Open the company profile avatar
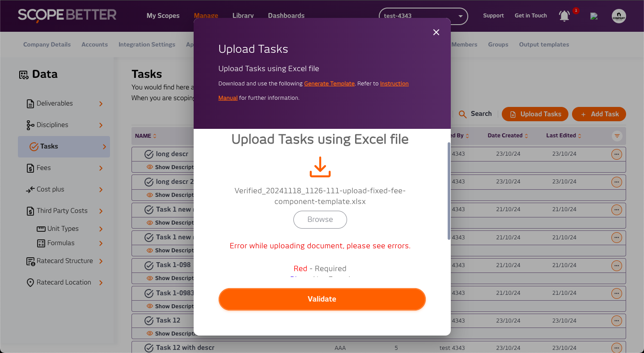This screenshot has height=353, width=644. (x=619, y=16)
